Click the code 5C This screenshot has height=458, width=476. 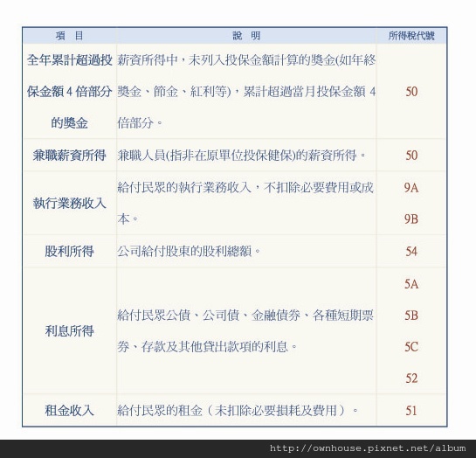pos(411,347)
